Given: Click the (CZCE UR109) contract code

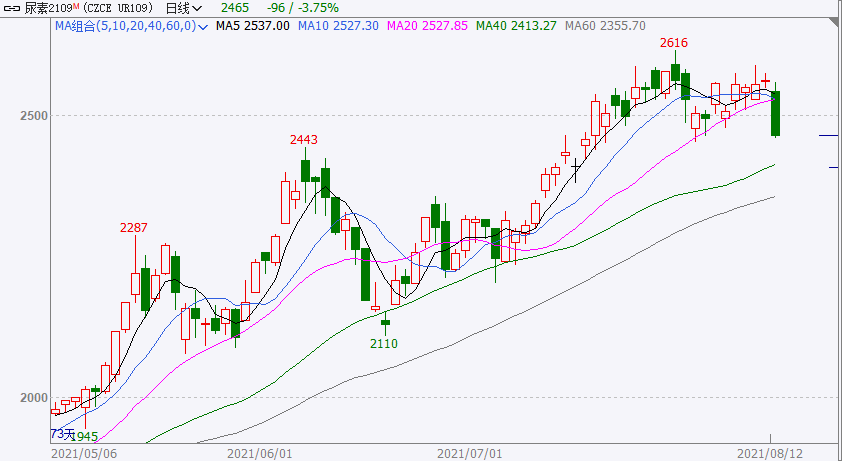Looking at the screenshot, I should pos(118,8).
